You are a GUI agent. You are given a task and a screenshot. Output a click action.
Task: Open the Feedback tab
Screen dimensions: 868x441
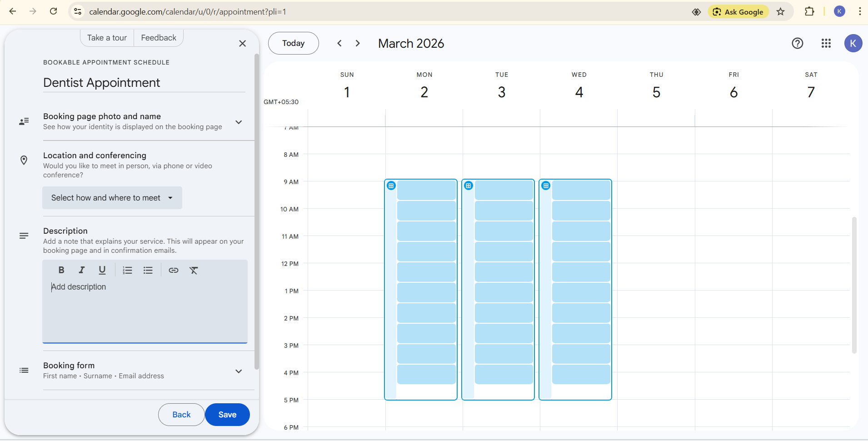(x=158, y=38)
